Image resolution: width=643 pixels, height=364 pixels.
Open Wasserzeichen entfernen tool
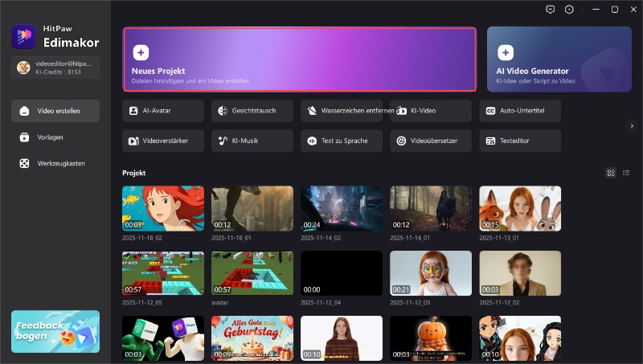pos(342,110)
